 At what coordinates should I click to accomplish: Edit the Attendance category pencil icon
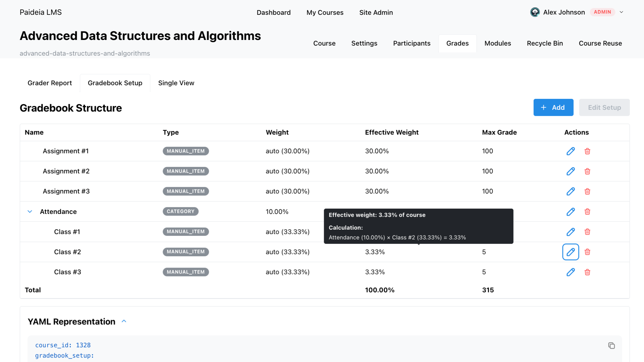[571, 212]
